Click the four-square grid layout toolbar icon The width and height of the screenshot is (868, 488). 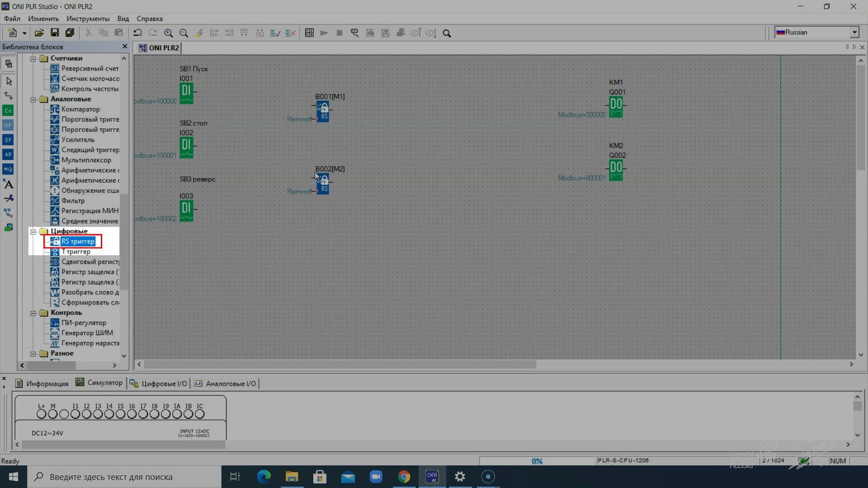pos(309,33)
